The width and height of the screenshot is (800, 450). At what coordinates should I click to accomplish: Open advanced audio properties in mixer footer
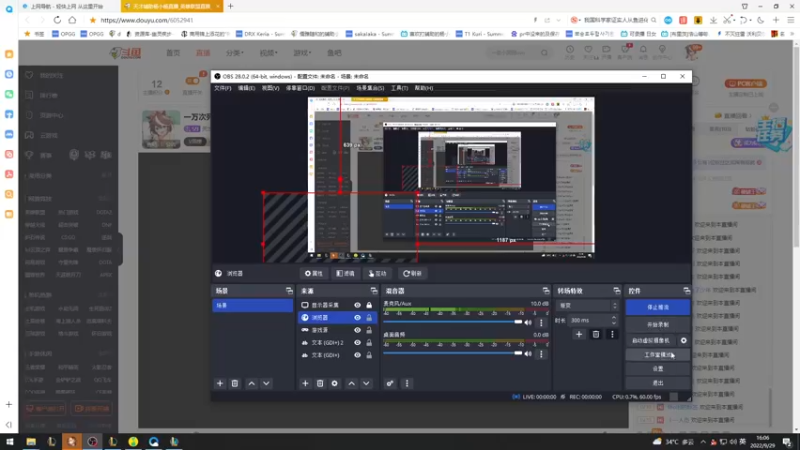click(x=390, y=383)
